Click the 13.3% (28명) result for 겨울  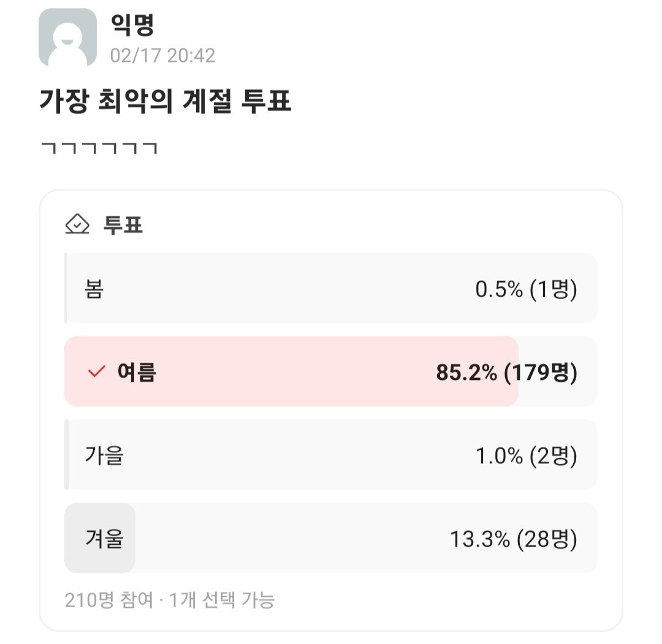513,539
